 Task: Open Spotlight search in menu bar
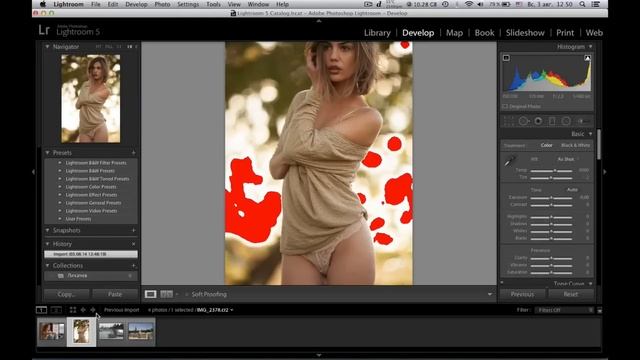click(x=582, y=4)
